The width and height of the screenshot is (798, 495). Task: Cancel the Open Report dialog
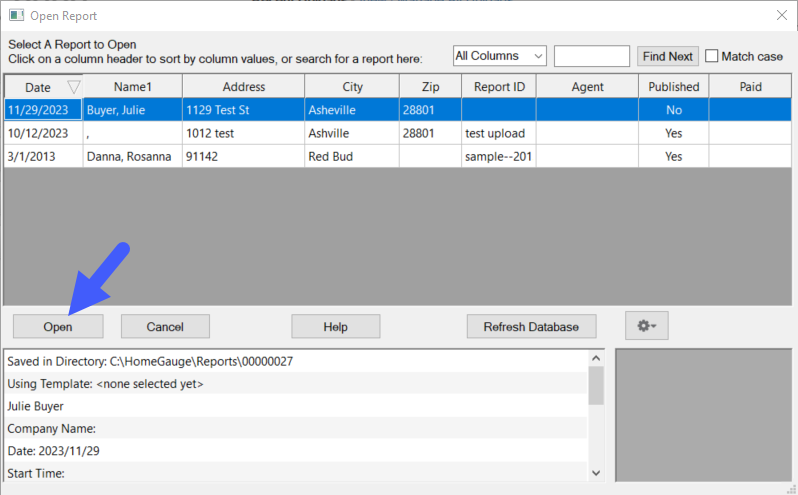coord(165,326)
